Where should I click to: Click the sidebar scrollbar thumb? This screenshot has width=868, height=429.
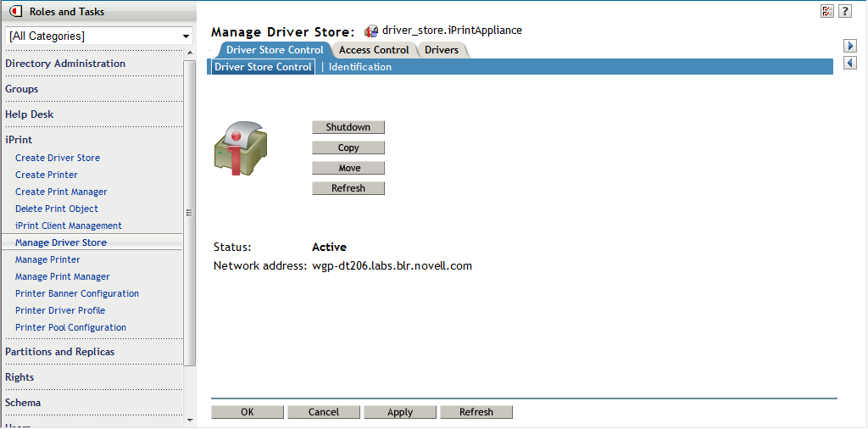tap(189, 213)
